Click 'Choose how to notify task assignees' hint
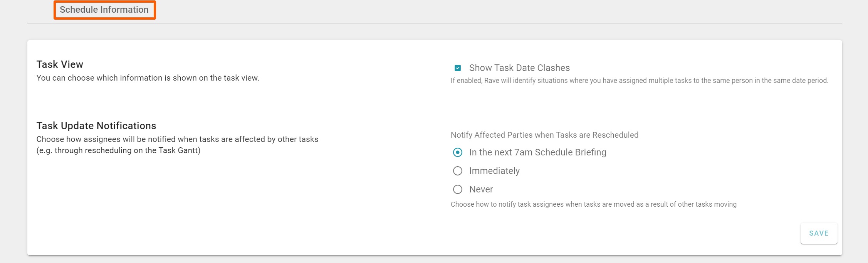 (x=593, y=204)
